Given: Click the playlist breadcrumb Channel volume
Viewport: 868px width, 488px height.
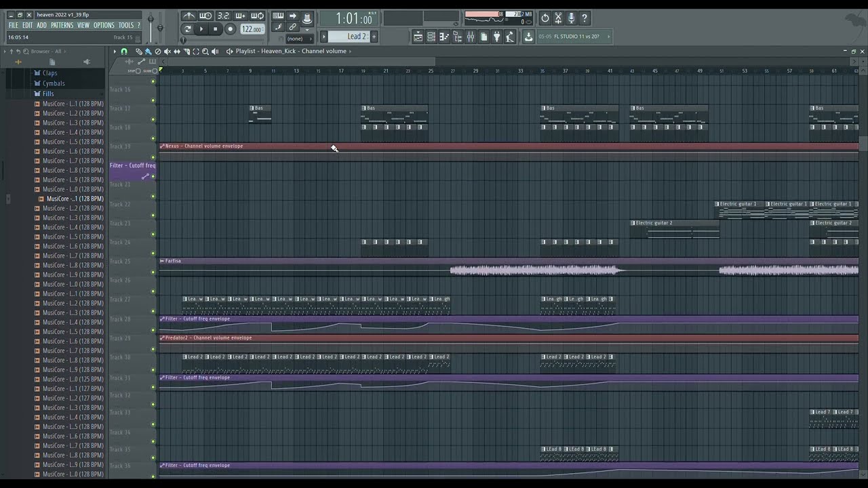Looking at the screenshot, I should 324,52.
